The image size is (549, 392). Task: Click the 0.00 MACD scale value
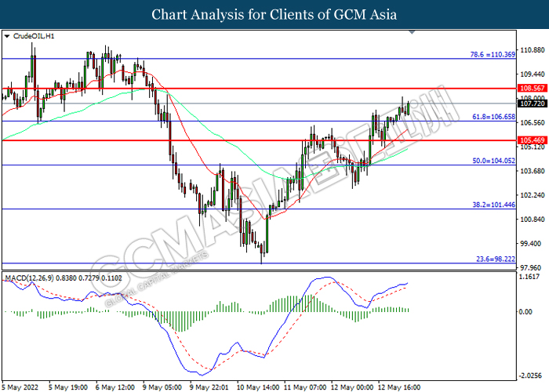tap(525, 311)
